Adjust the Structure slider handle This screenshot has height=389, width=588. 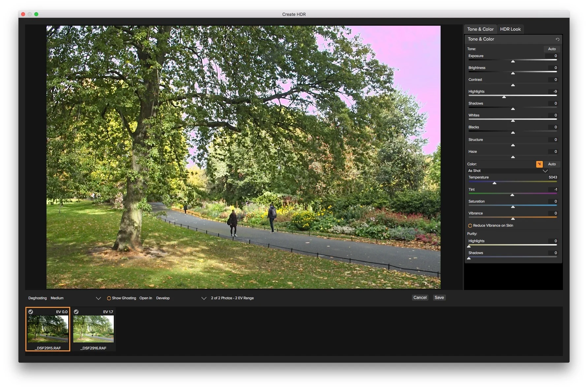pos(513,145)
